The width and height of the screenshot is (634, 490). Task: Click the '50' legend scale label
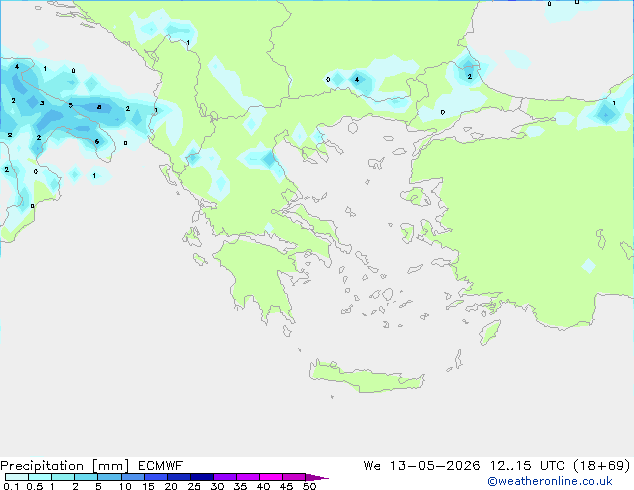[x=309, y=486]
